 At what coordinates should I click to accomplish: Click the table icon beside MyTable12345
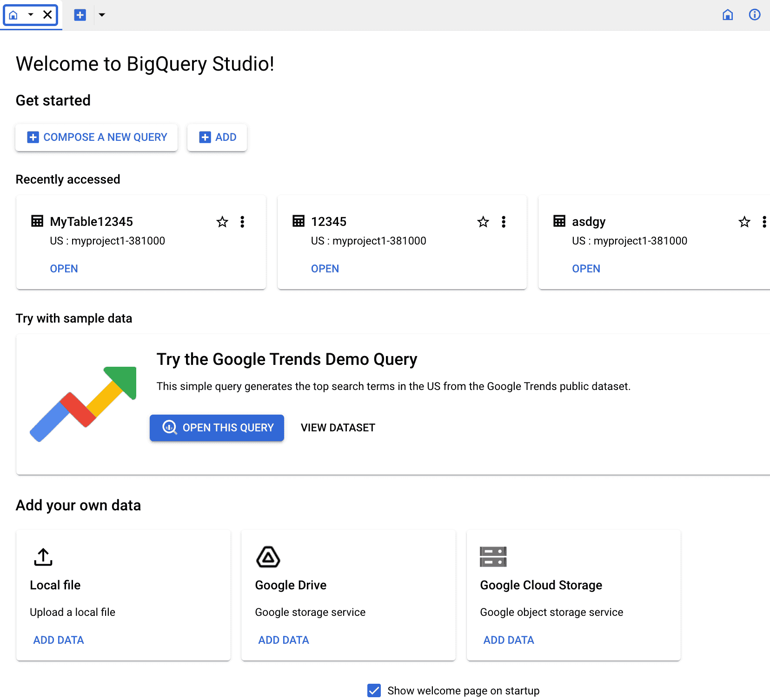click(x=36, y=221)
